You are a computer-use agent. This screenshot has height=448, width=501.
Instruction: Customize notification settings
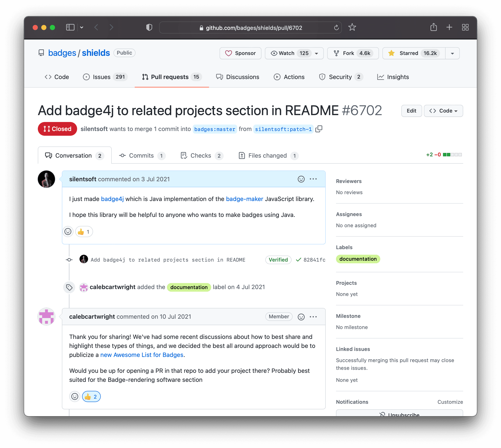(x=450, y=402)
